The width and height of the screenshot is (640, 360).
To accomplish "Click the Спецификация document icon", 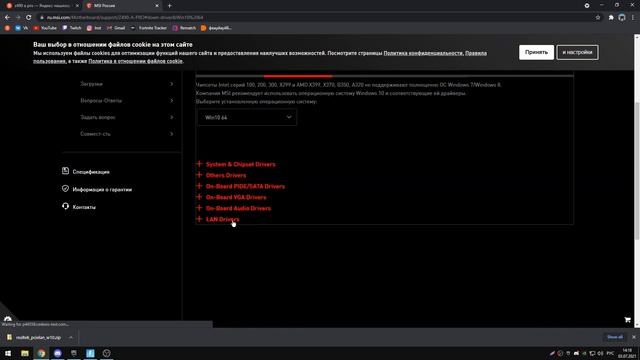I will [x=65, y=171].
